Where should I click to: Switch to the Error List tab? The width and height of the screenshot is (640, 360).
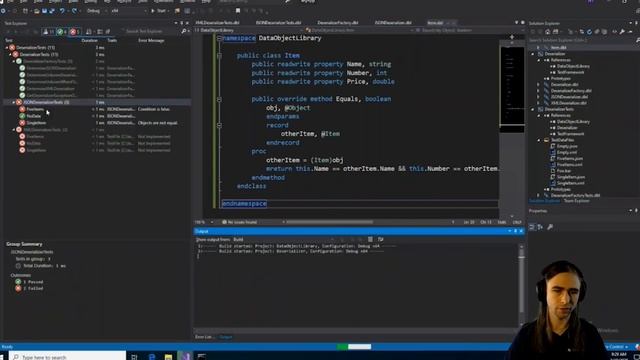coord(205,337)
